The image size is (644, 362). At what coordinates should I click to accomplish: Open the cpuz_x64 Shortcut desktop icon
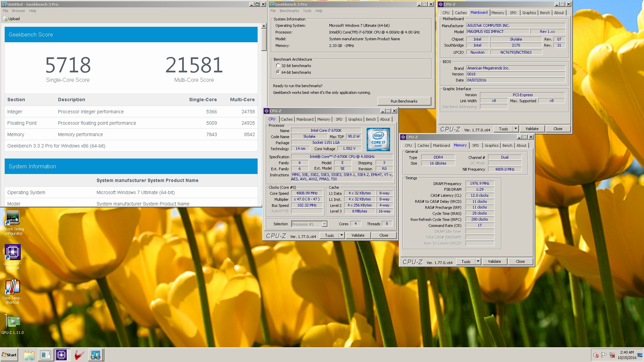tap(12, 257)
